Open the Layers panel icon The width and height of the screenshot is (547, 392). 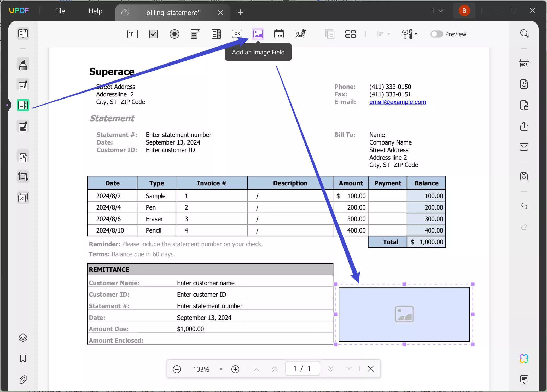(23, 338)
